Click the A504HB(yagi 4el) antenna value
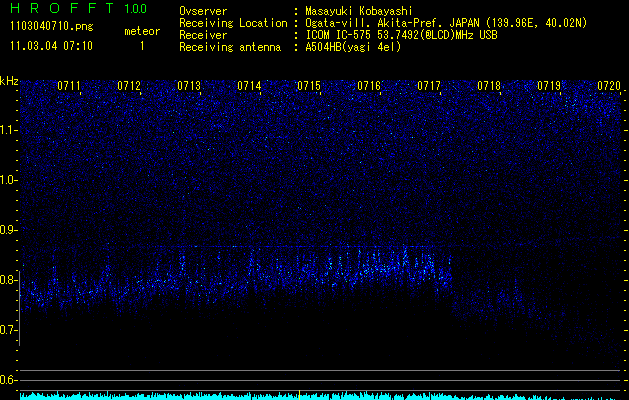 point(353,47)
